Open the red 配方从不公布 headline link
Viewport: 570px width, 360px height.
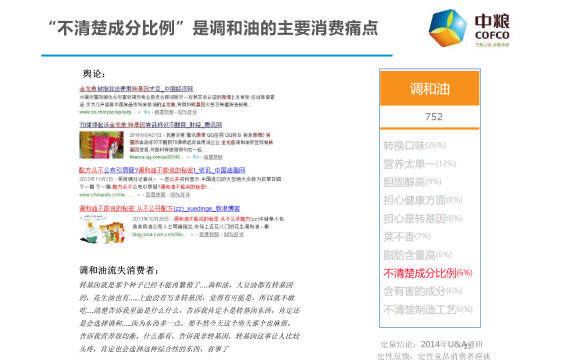point(162,170)
